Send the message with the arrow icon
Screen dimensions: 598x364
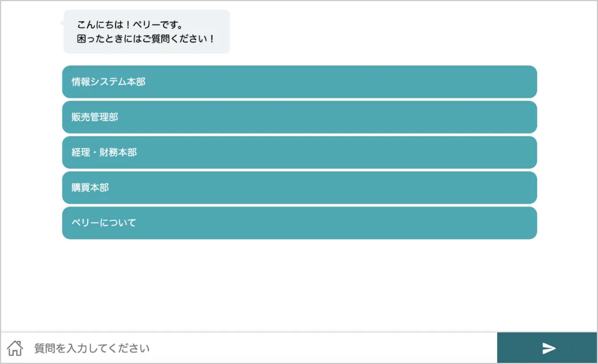(x=547, y=348)
